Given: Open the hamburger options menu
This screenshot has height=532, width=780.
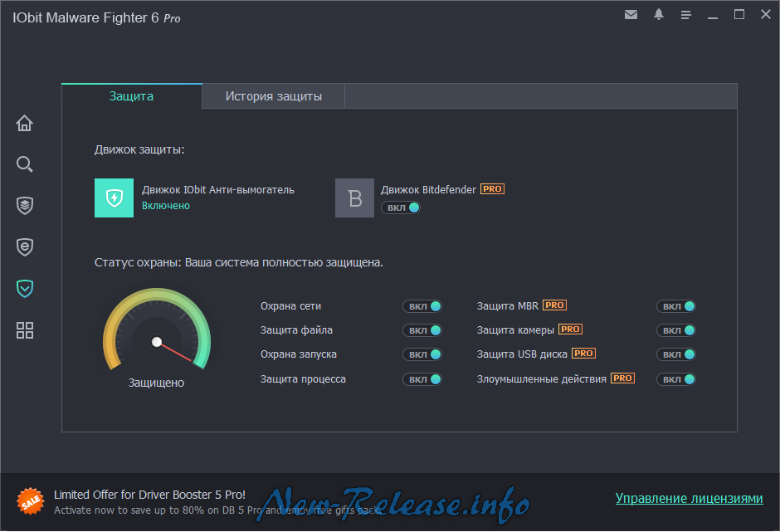Looking at the screenshot, I should 686,16.
